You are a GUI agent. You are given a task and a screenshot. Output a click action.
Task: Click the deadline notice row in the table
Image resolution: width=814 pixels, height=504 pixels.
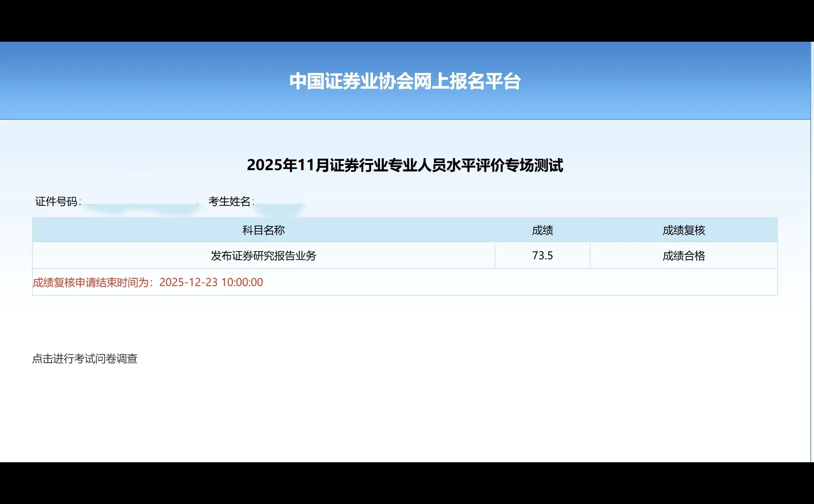click(405, 282)
